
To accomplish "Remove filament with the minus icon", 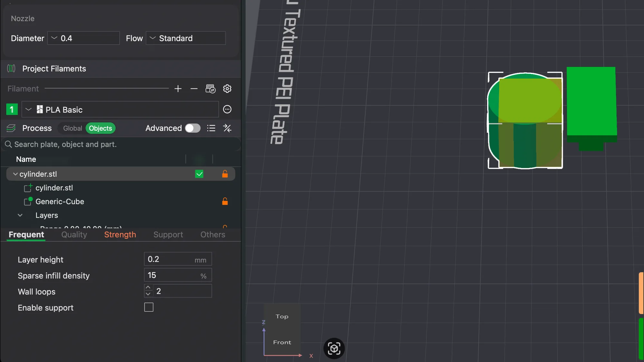I will point(194,88).
